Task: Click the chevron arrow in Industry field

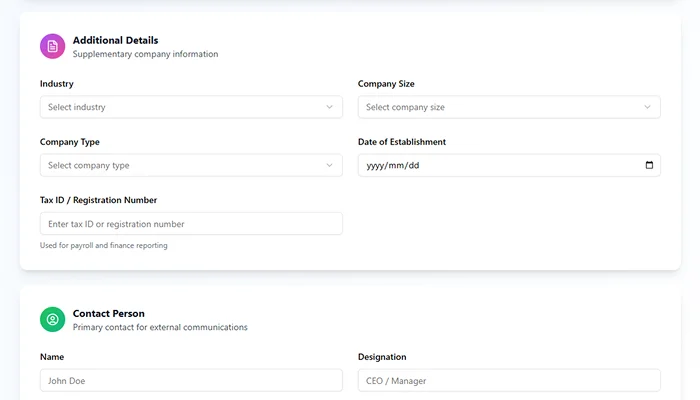Action: coord(330,107)
